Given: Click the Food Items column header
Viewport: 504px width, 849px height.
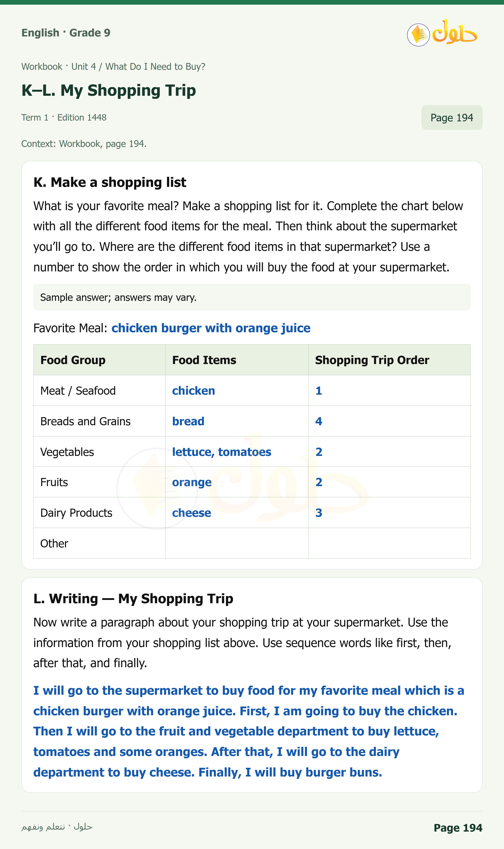Looking at the screenshot, I should 237,360.
